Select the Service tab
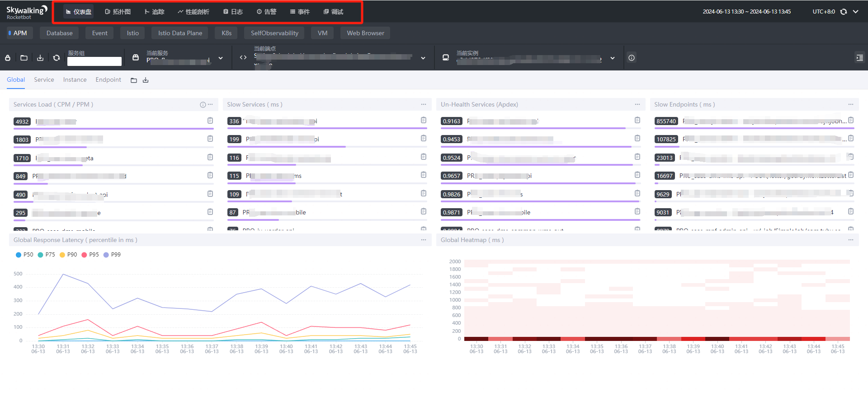The width and height of the screenshot is (868, 415). [44, 80]
